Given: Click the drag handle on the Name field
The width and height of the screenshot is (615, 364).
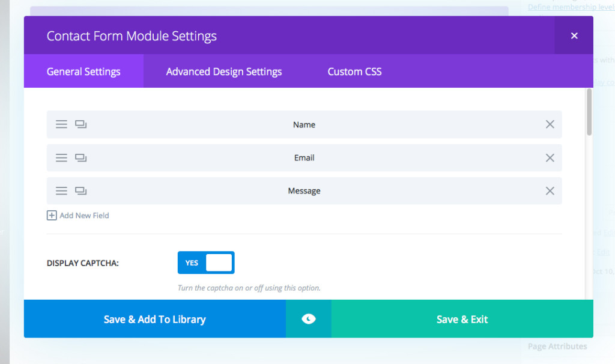Looking at the screenshot, I should (61, 124).
